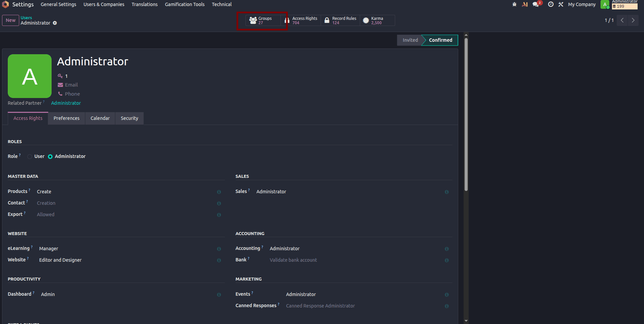Image resolution: width=644 pixels, height=324 pixels.
Task: Set status to Invited
Action: [410, 40]
